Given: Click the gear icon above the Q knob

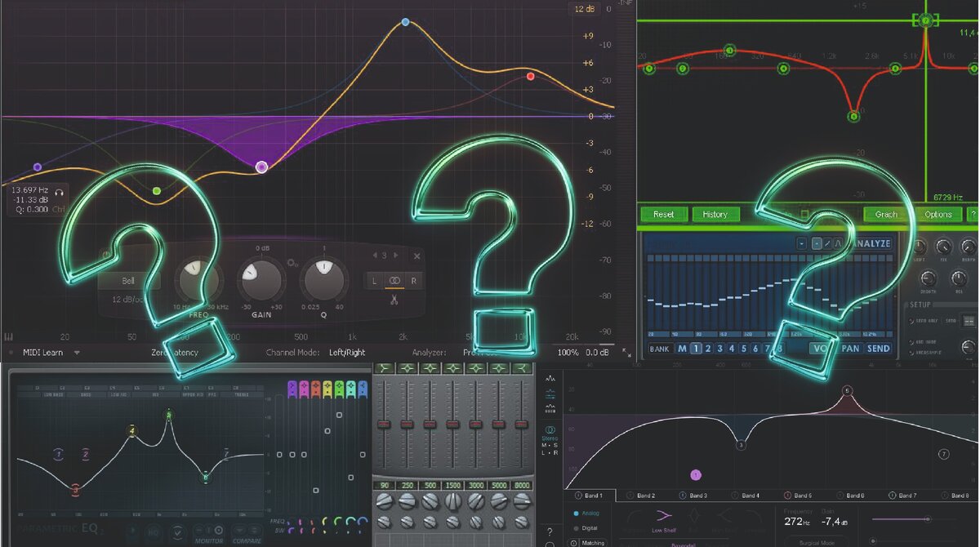Looking at the screenshot, I should click(292, 262).
